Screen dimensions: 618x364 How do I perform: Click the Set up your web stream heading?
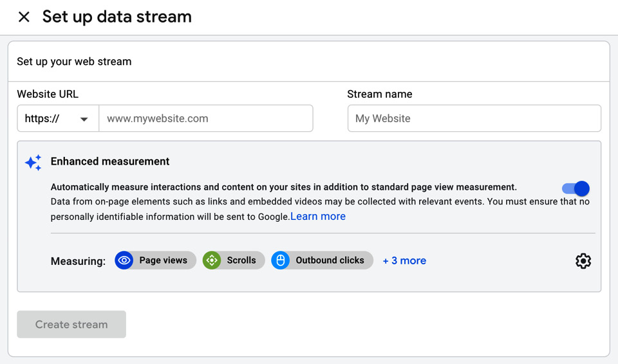(74, 62)
